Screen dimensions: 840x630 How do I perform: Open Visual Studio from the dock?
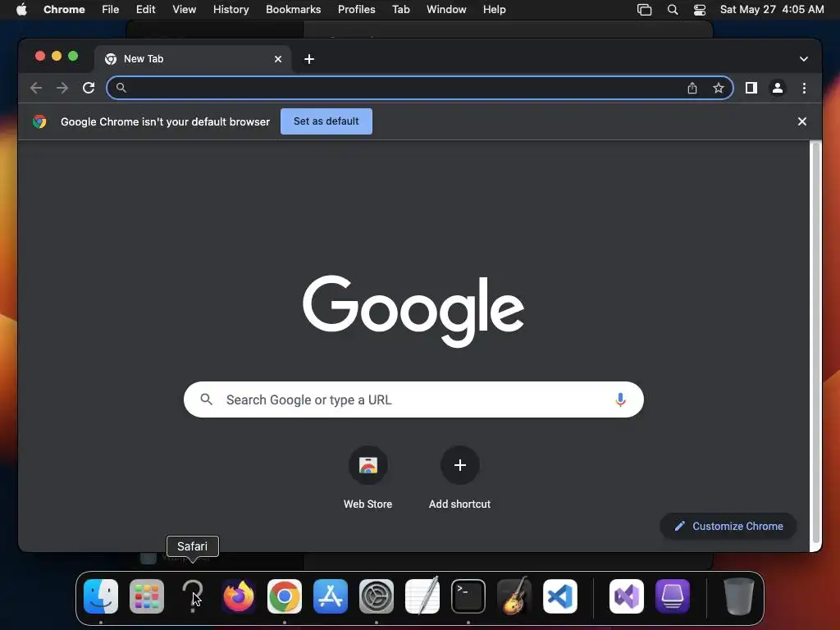(x=626, y=596)
